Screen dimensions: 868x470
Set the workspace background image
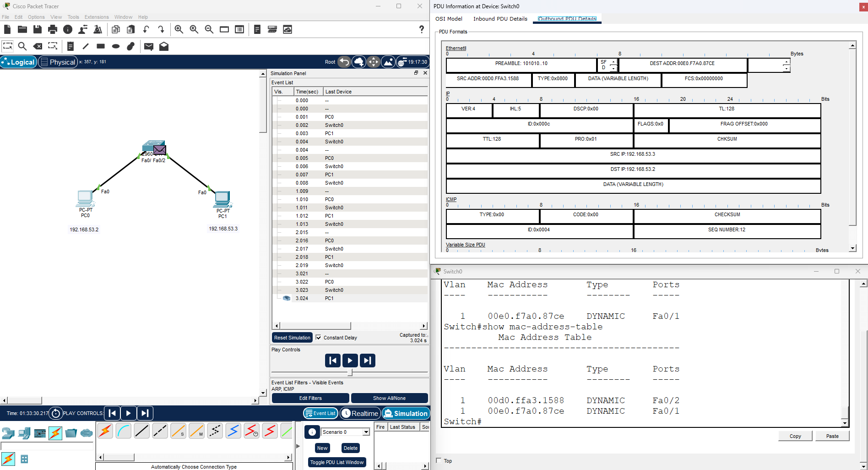click(x=388, y=62)
